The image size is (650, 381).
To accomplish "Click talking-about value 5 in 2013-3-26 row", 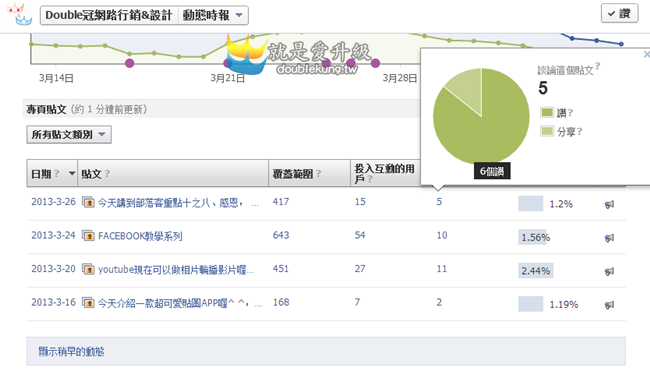I will point(439,202).
